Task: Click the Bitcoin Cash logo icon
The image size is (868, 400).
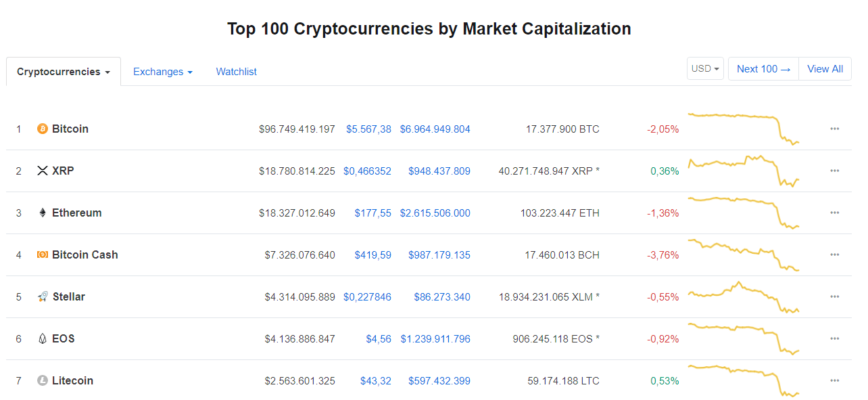Action: (43, 254)
